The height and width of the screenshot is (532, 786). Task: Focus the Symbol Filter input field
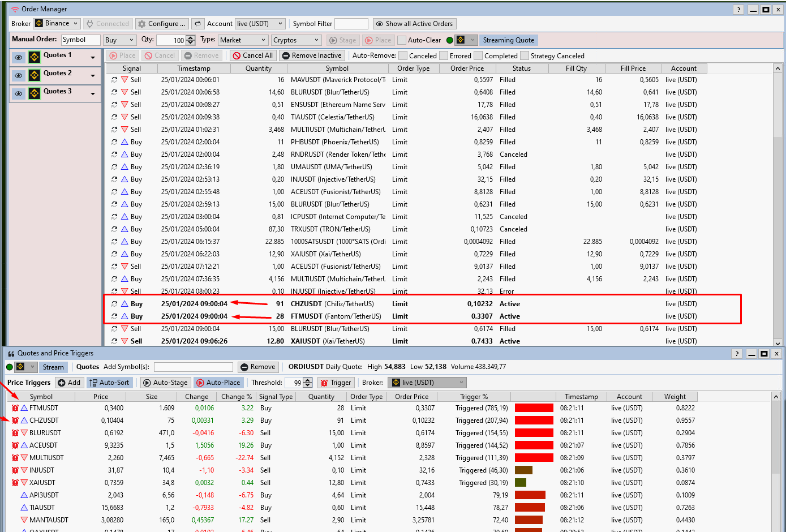point(351,24)
